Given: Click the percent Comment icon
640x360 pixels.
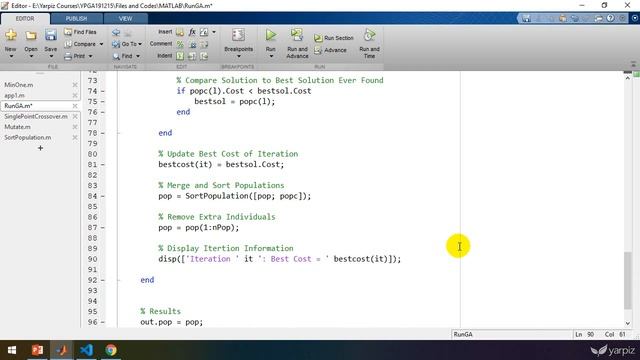Looking at the screenshot, I should pos(180,44).
